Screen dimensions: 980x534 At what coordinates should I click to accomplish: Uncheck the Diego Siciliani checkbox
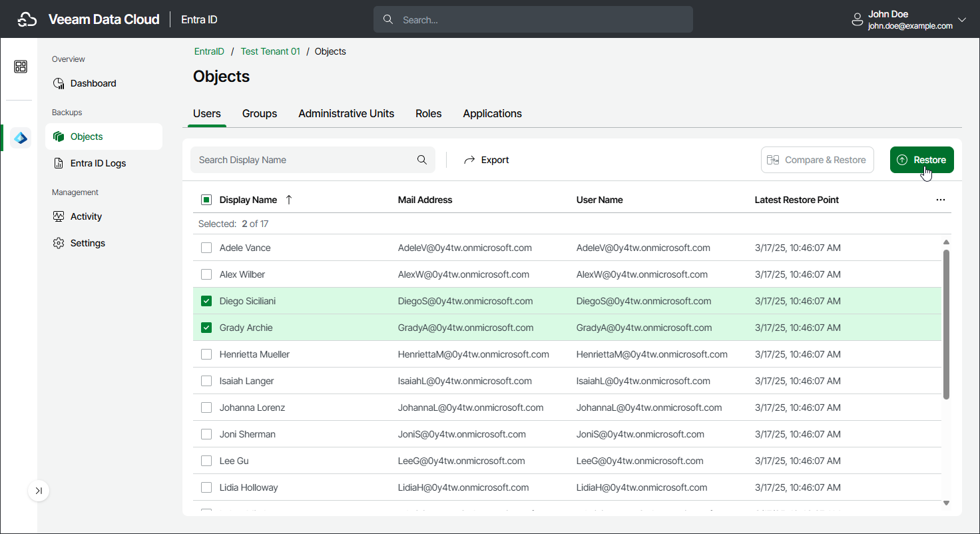coord(206,301)
